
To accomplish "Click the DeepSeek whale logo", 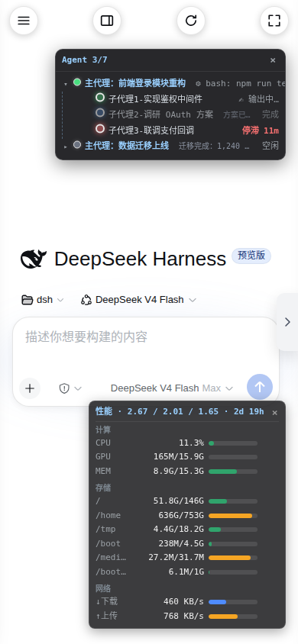I will pos(34,259).
